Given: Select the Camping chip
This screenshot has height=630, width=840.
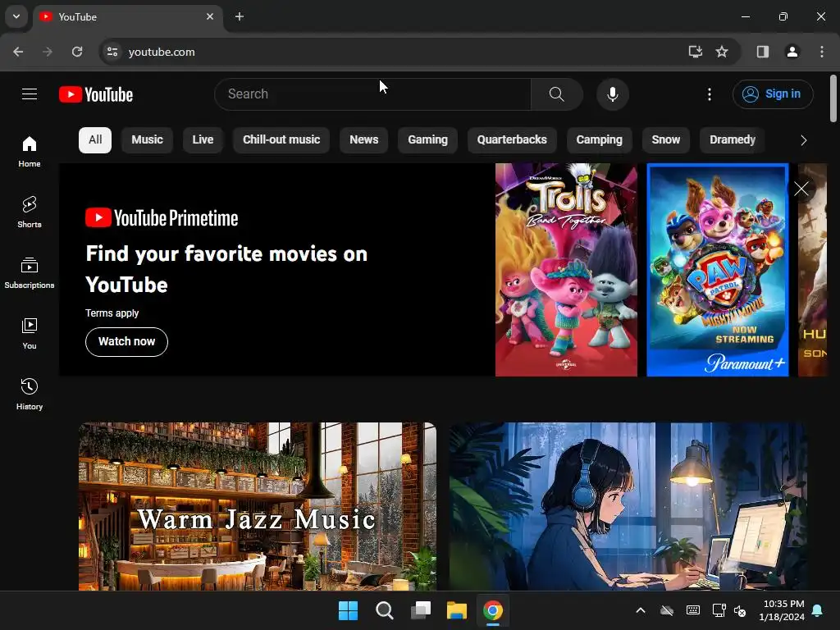Looking at the screenshot, I should click(x=599, y=139).
